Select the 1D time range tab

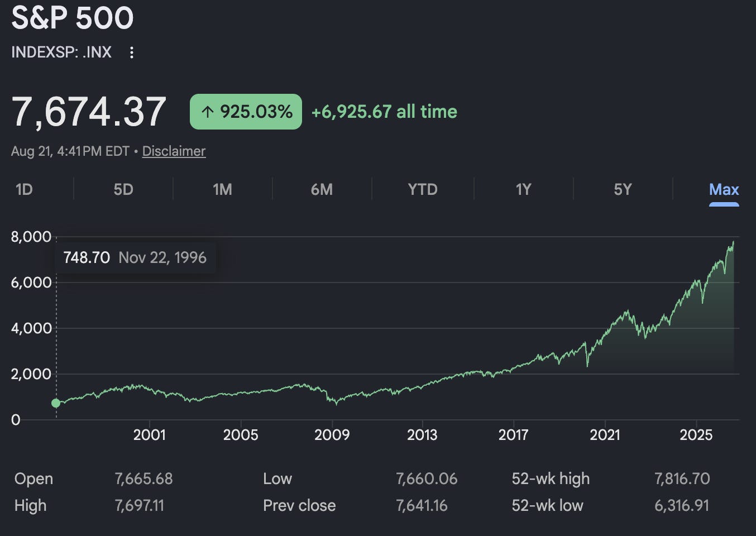(24, 190)
